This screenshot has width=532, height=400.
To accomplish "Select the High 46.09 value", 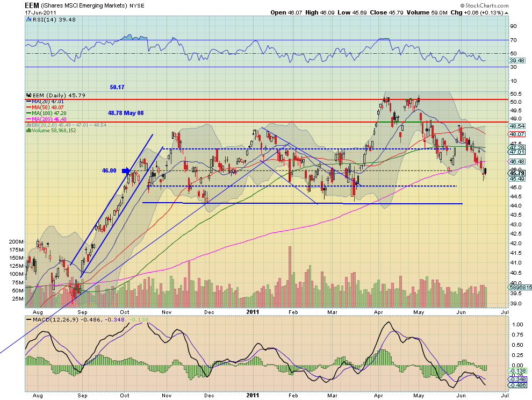I will [320, 12].
